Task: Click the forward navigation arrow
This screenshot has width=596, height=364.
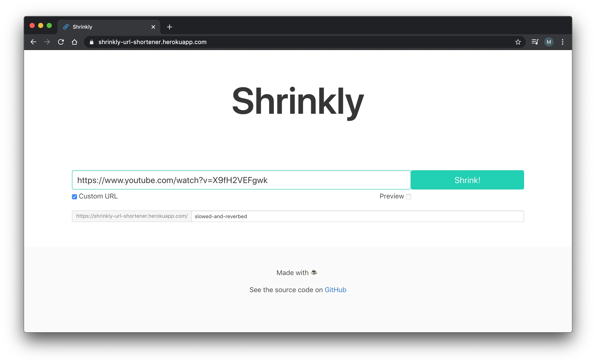Action: click(x=47, y=42)
